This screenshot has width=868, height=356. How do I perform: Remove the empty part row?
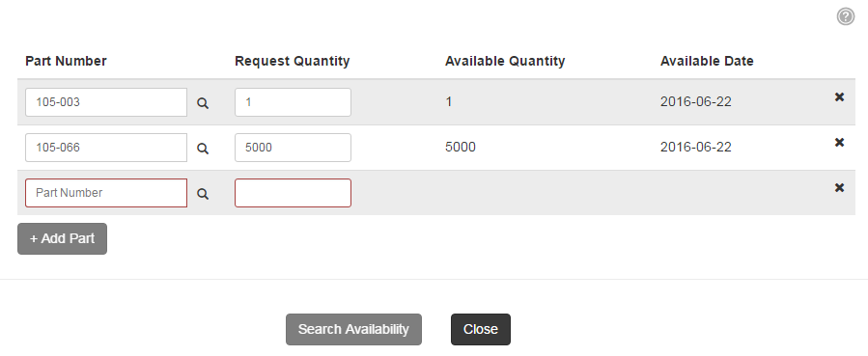click(839, 188)
